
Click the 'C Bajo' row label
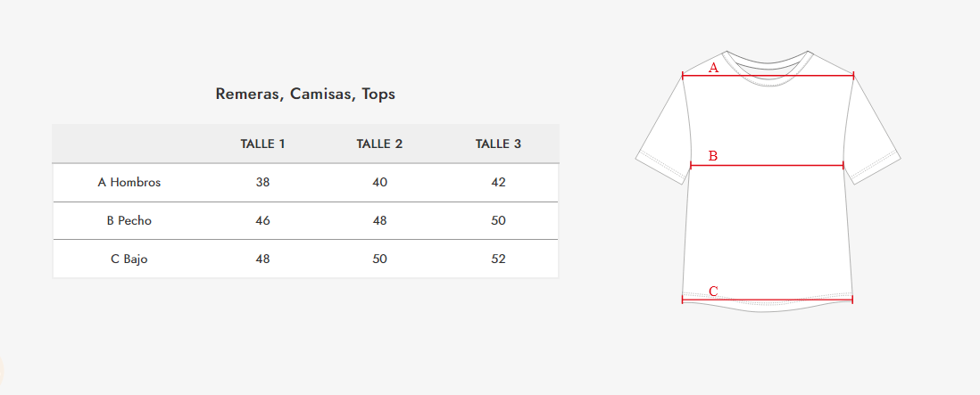(x=129, y=259)
